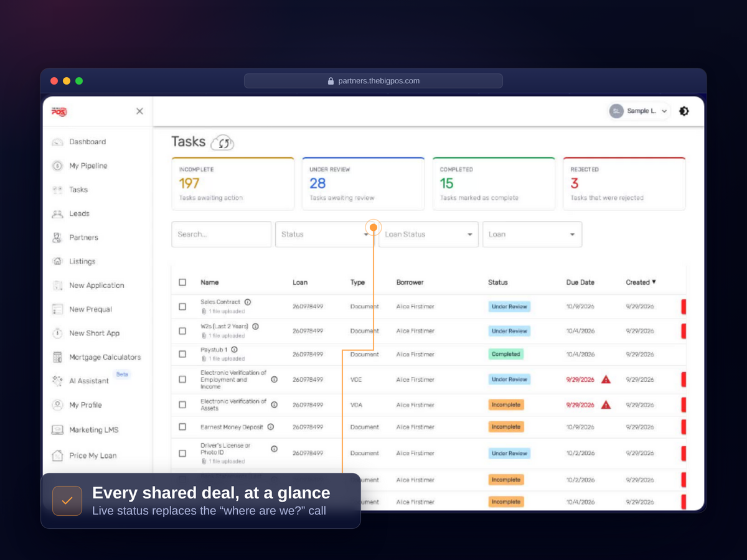Viewport: 747px width, 560px height.
Task: Check the W2s (Last 2 Years) row checkbox
Action: 182,331
